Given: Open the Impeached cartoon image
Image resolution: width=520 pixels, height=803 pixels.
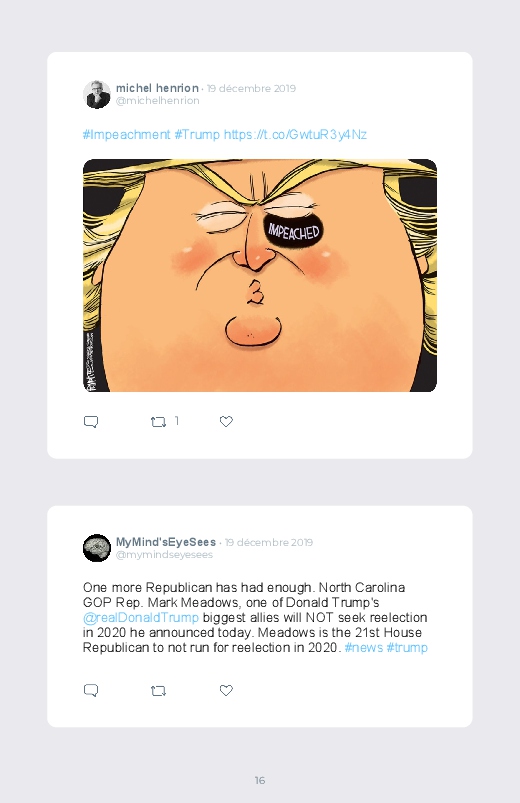Looking at the screenshot, I should pyautogui.click(x=260, y=276).
